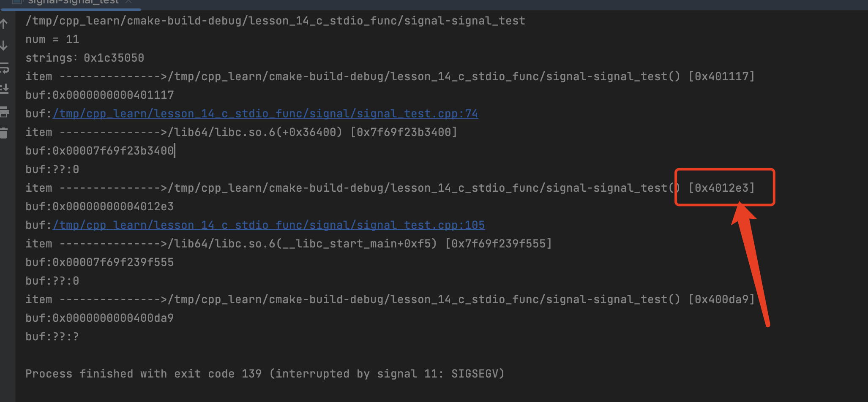This screenshot has height=402, width=868.
Task: Click the run tab's configuration icon
Action: [x=17, y=2]
